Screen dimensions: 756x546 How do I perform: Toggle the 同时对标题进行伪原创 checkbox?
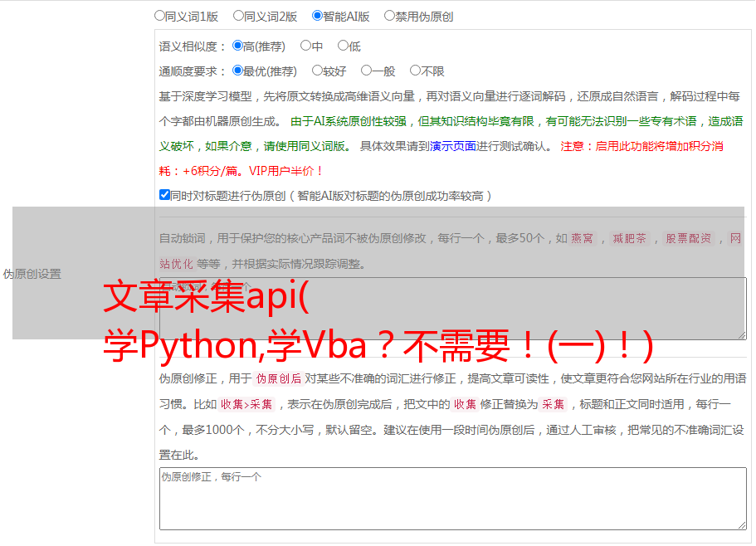(164, 195)
